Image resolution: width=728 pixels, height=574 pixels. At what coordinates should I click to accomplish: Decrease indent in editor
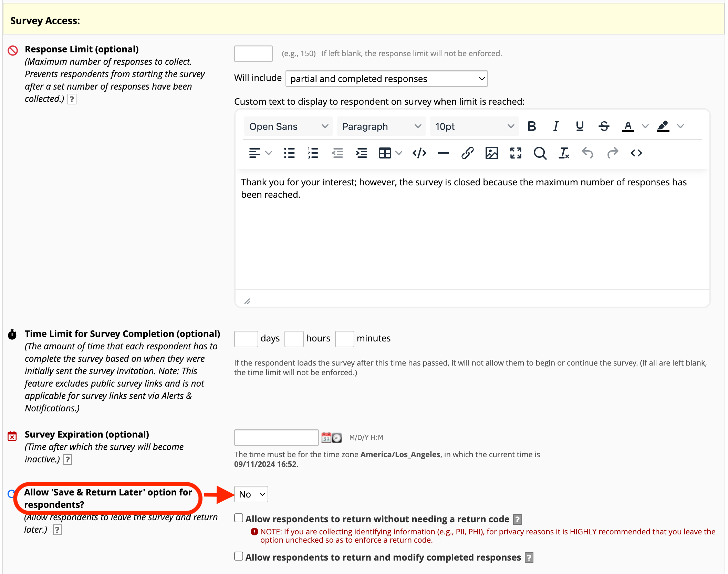pyautogui.click(x=337, y=153)
